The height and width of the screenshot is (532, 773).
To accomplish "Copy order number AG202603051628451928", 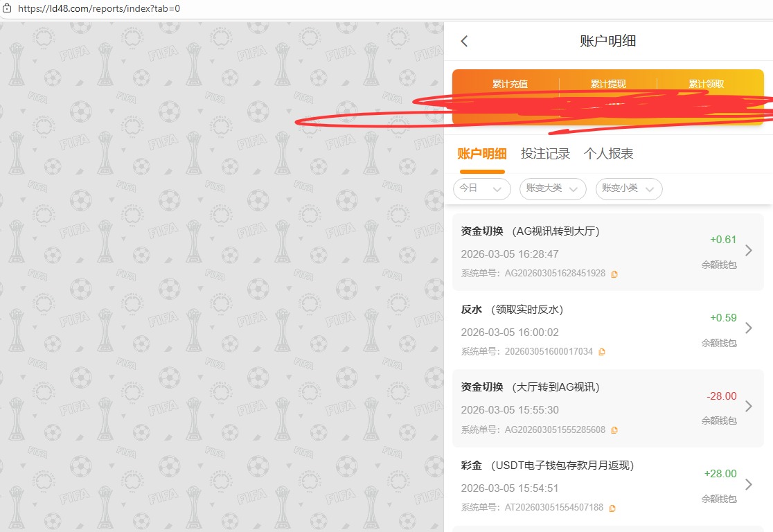I will 614,274.
